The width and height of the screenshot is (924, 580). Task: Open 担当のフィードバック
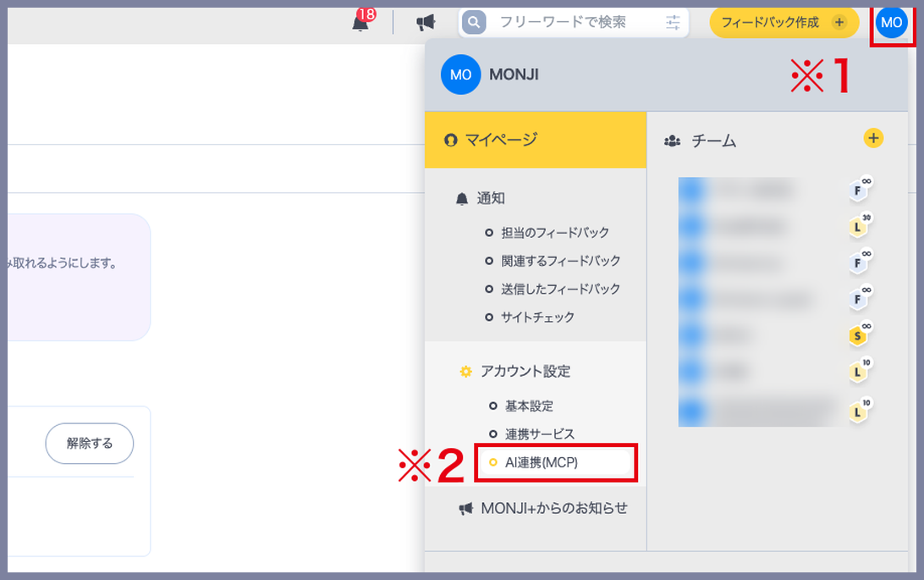pyautogui.click(x=554, y=232)
